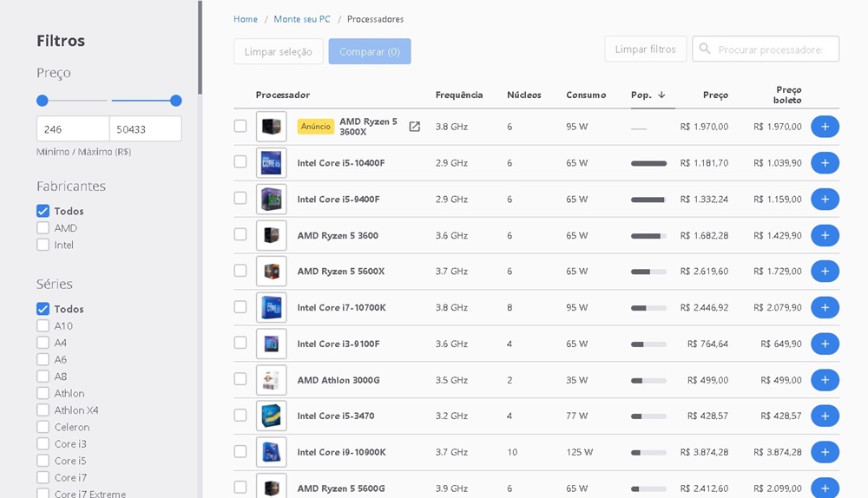This screenshot has height=498, width=868.
Task: Open external link icon for Ryzen 5 3600X
Action: [414, 127]
